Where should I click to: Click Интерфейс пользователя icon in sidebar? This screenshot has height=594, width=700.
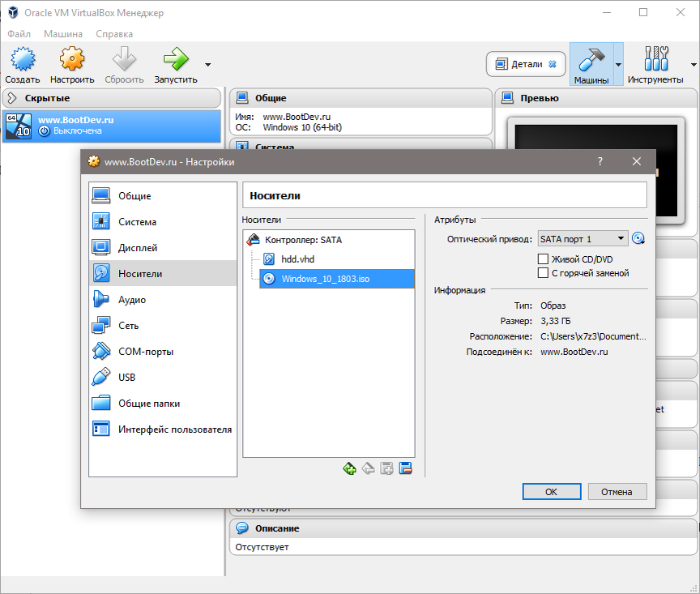(x=101, y=429)
